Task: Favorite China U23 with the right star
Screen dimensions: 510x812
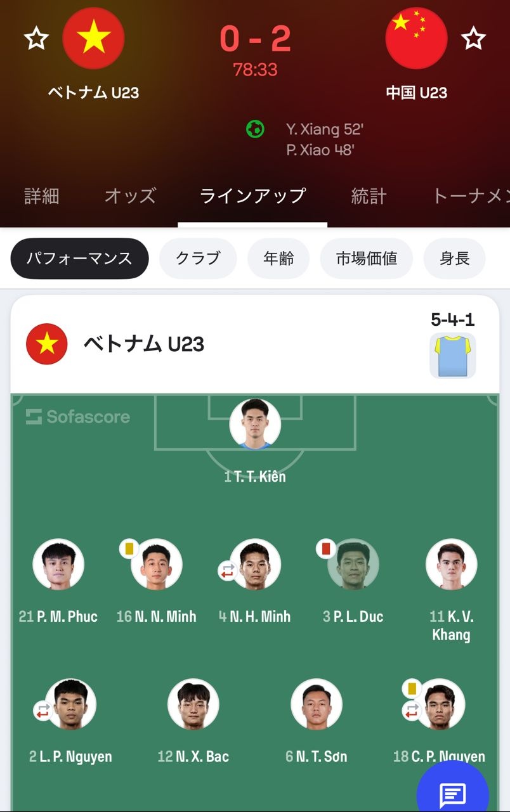Action: pyautogui.click(x=473, y=39)
